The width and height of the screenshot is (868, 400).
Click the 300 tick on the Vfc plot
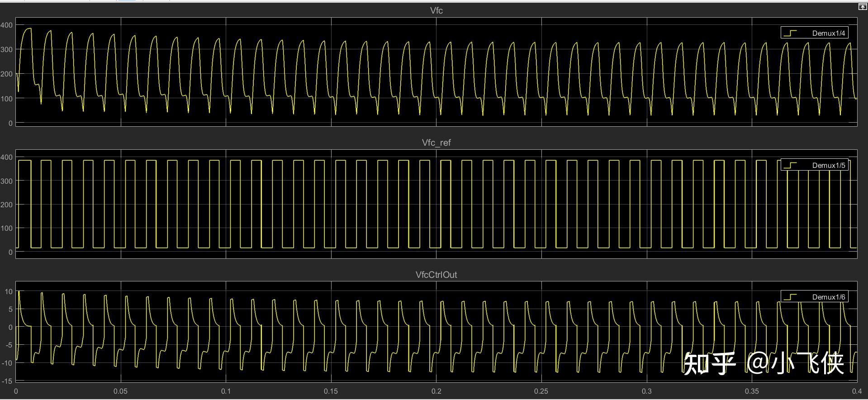6,49
